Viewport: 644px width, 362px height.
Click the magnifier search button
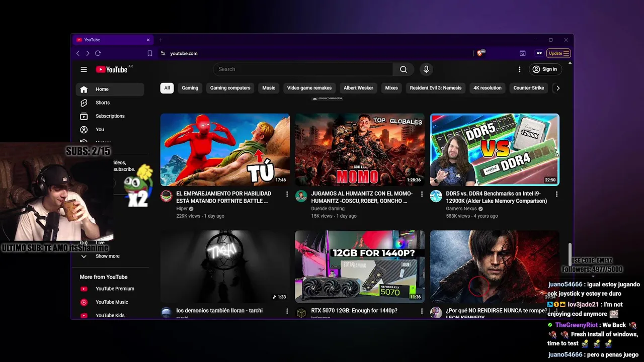point(404,69)
